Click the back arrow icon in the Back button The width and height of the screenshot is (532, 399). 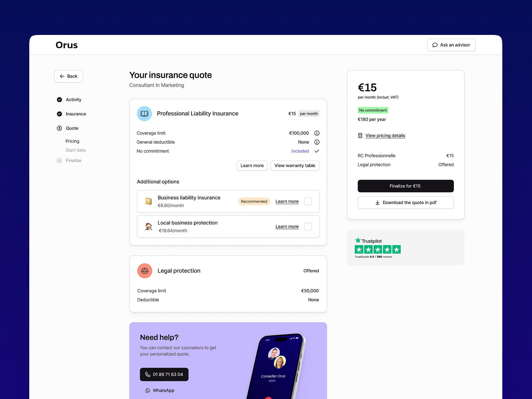(x=63, y=76)
